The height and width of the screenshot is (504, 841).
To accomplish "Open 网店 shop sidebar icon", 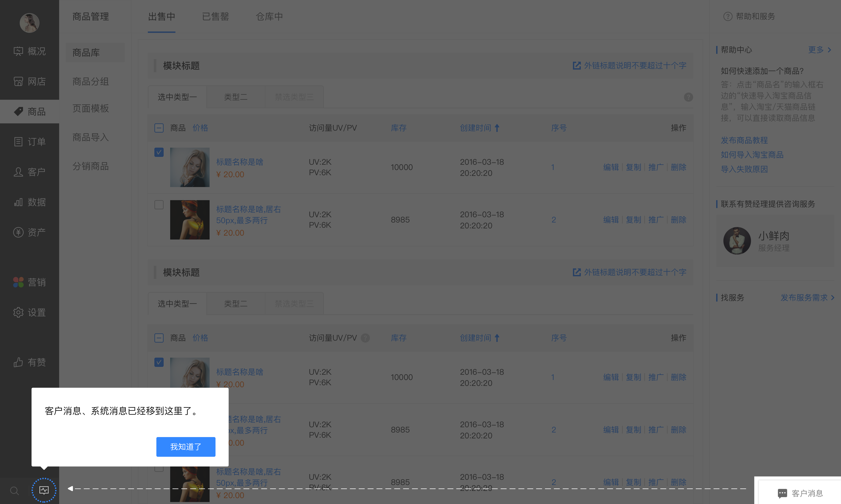I will (x=18, y=82).
